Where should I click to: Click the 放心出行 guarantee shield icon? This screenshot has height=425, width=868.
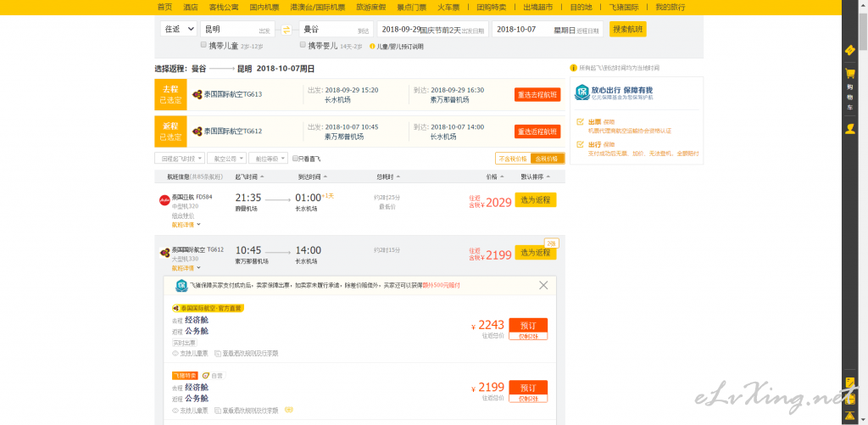coord(581,92)
